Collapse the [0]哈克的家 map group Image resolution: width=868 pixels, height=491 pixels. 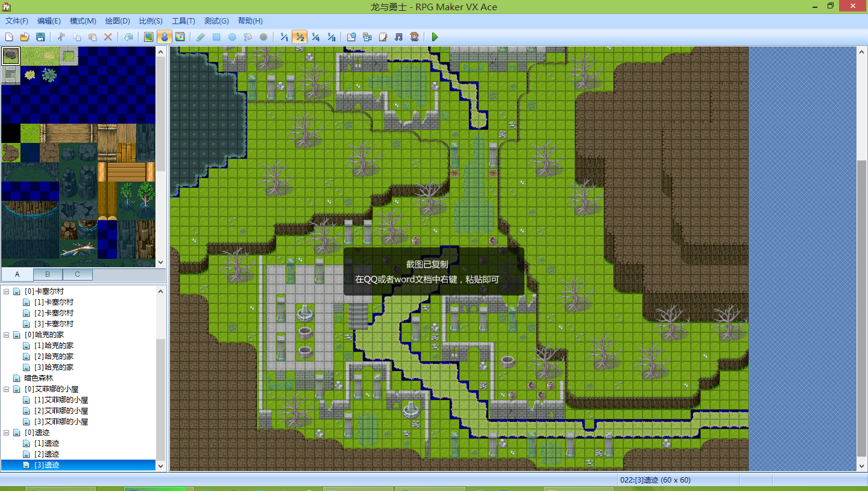click(x=7, y=335)
